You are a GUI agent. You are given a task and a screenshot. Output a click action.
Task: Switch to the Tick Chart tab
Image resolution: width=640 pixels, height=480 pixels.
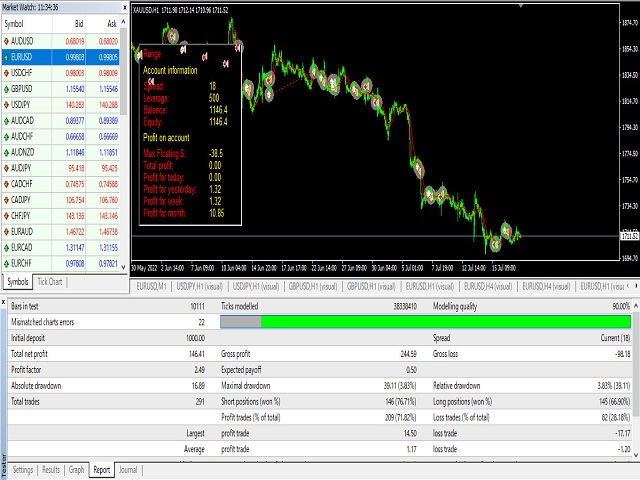(50, 282)
